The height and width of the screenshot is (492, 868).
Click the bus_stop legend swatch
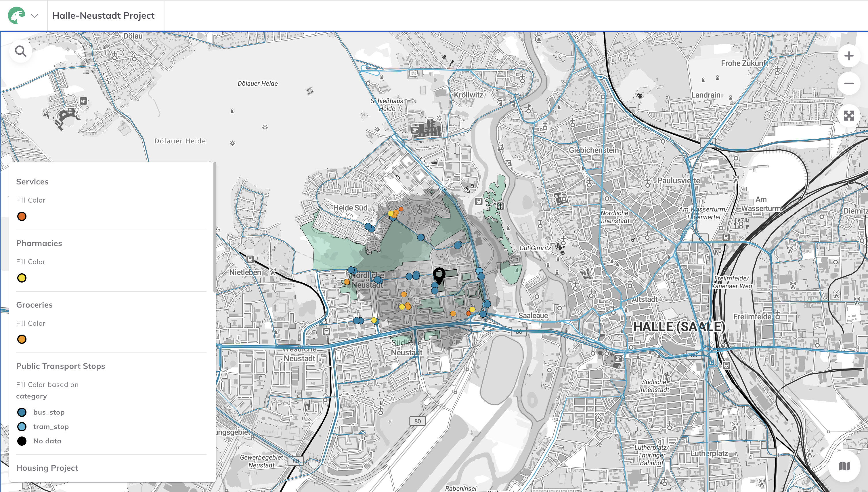(22, 412)
